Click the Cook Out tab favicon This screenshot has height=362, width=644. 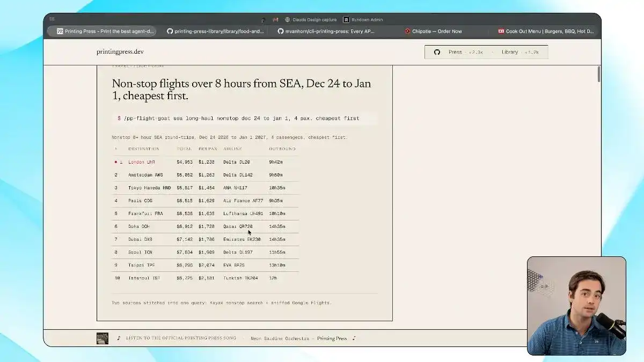pyautogui.click(x=501, y=31)
